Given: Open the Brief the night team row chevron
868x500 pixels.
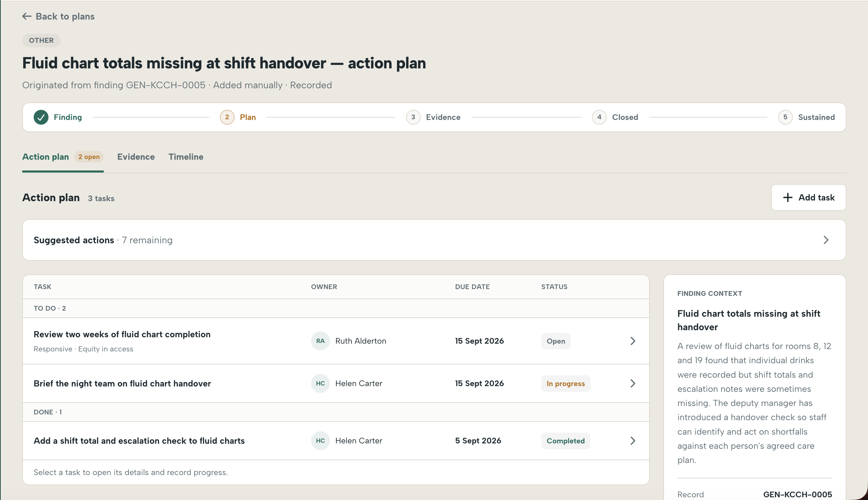Looking at the screenshot, I should [x=633, y=383].
